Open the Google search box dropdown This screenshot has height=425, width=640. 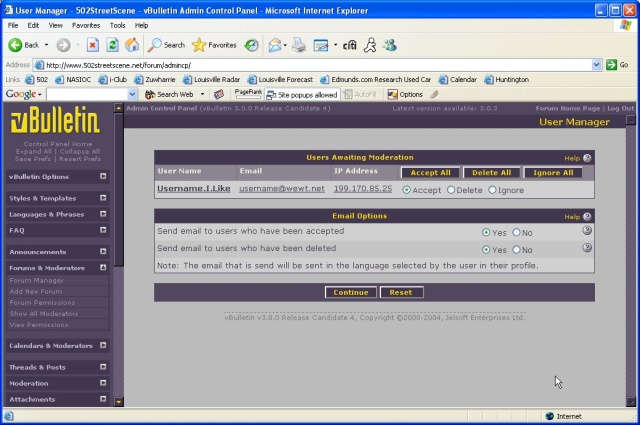pyautogui.click(x=132, y=95)
